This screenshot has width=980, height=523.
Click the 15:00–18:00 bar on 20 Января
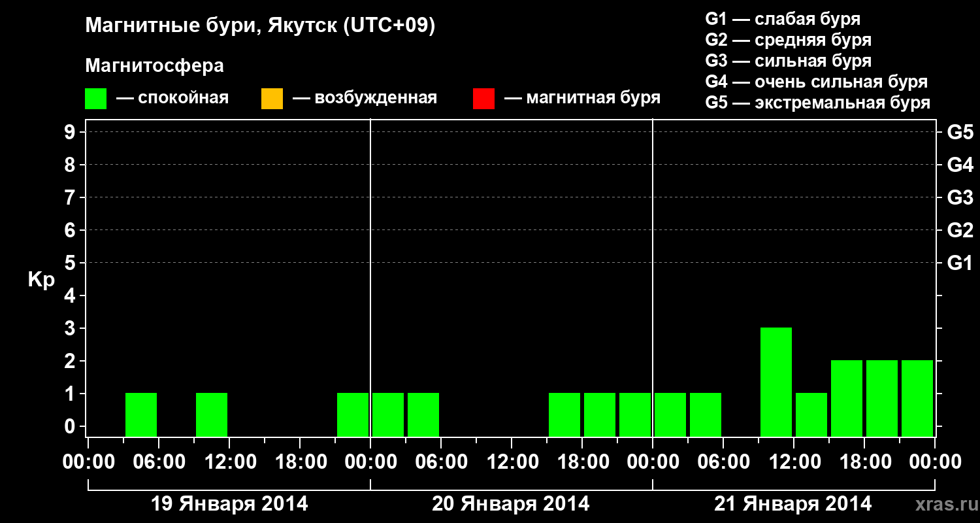coord(564,414)
